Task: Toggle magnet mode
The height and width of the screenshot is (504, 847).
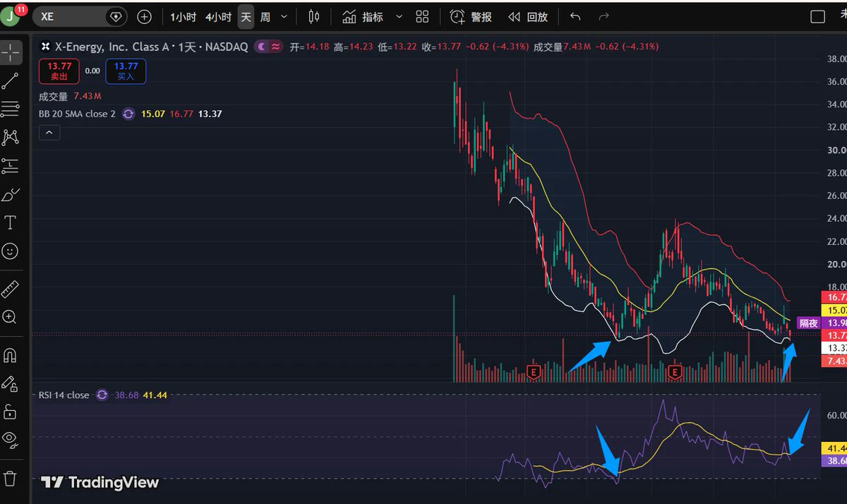Action: pyautogui.click(x=11, y=354)
